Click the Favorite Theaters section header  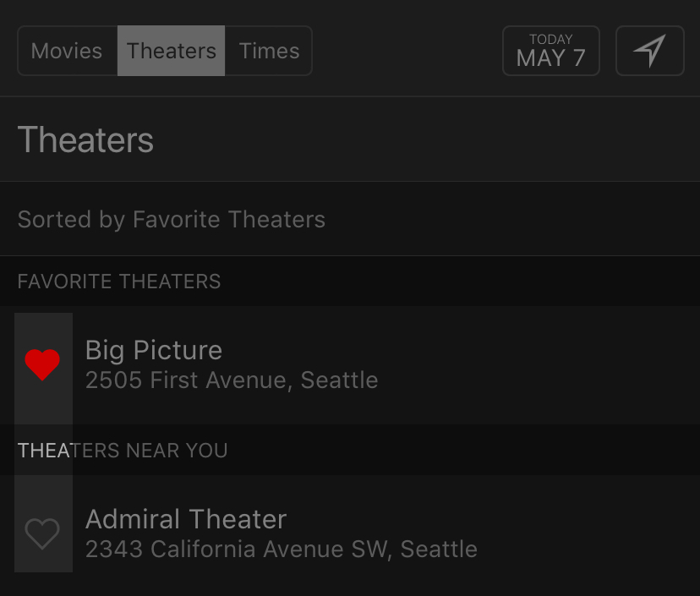pyautogui.click(x=119, y=282)
